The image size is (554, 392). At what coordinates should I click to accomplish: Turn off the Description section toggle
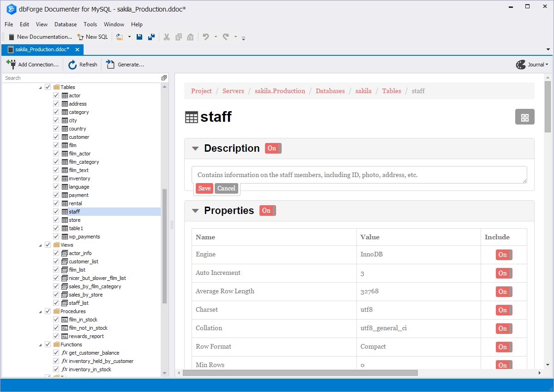pyautogui.click(x=273, y=148)
